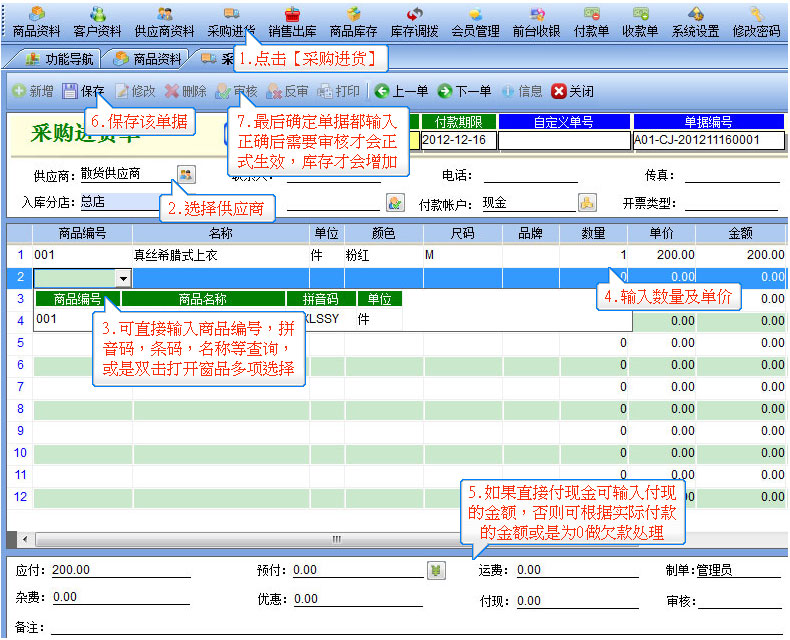The image size is (790, 640).
Task: Switch to 商品资料 tab
Action: [148, 59]
